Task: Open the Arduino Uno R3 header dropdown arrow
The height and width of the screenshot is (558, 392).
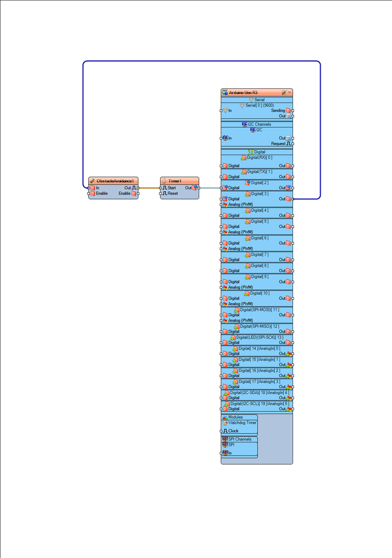Action: 290,93
